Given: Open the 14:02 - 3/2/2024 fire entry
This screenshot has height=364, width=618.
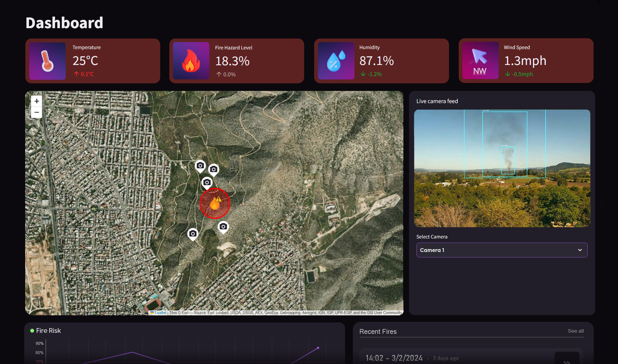Looking at the screenshot, I should tap(394, 358).
